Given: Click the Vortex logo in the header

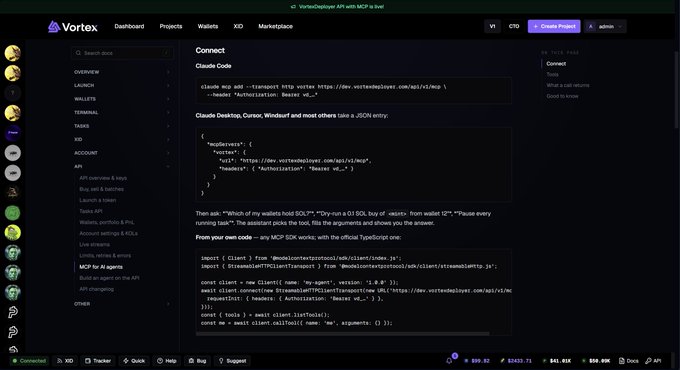Looking at the screenshot, I should (x=72, y=27).
